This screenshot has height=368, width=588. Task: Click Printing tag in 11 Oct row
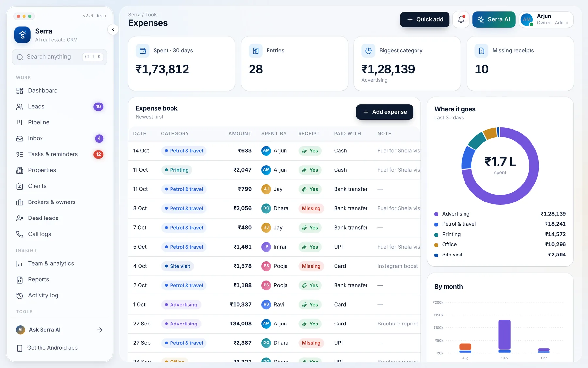click(177, 170)
